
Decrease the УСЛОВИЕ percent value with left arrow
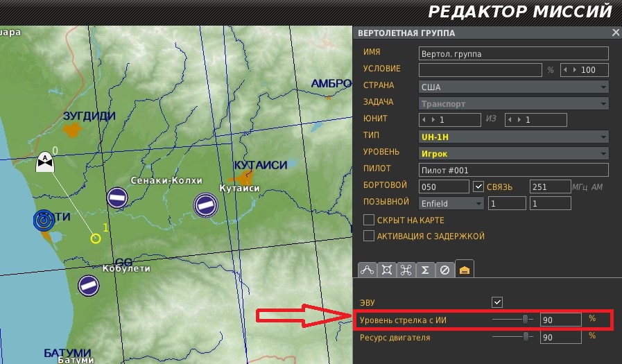click(x=565, y=70)
